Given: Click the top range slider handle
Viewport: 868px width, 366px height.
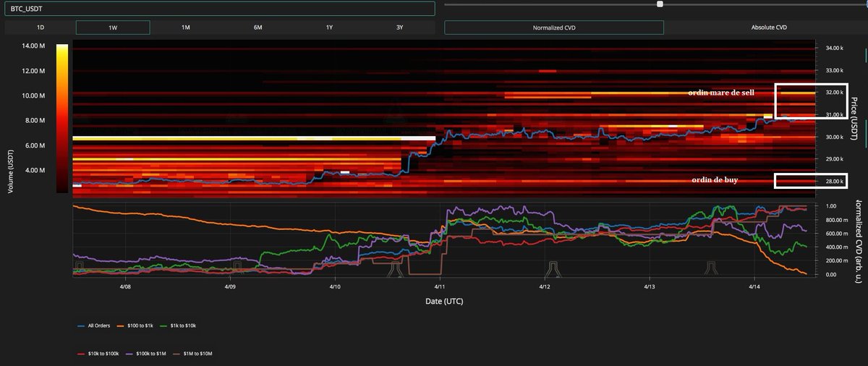Looking at the screenshot, I should [x=660, y=4].
